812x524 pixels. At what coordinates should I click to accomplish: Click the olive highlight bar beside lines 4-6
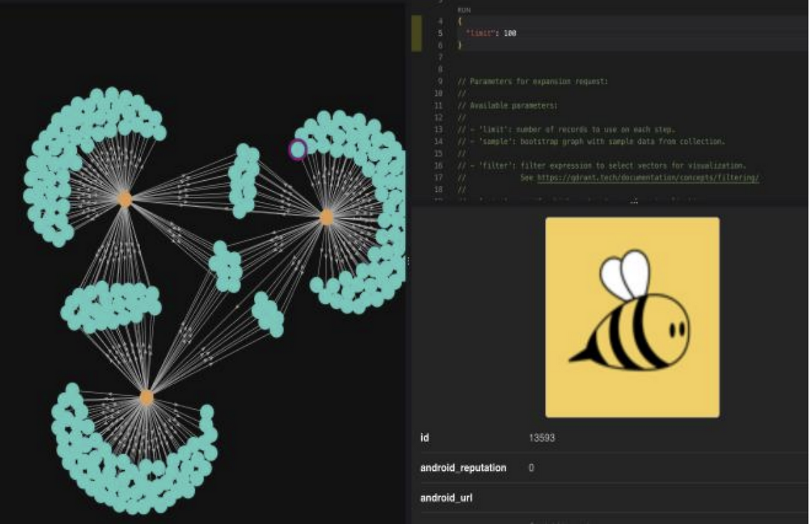[417, 34]
